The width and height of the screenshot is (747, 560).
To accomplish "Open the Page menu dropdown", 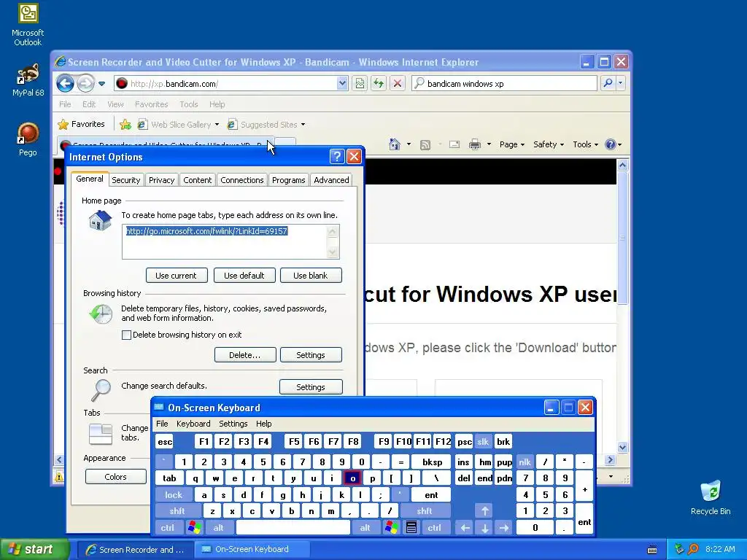I will 511,144.
